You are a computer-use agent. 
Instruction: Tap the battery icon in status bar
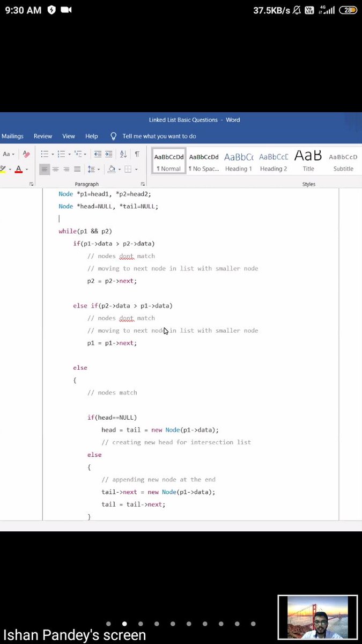pyautogui.click(x=349, y=10)
